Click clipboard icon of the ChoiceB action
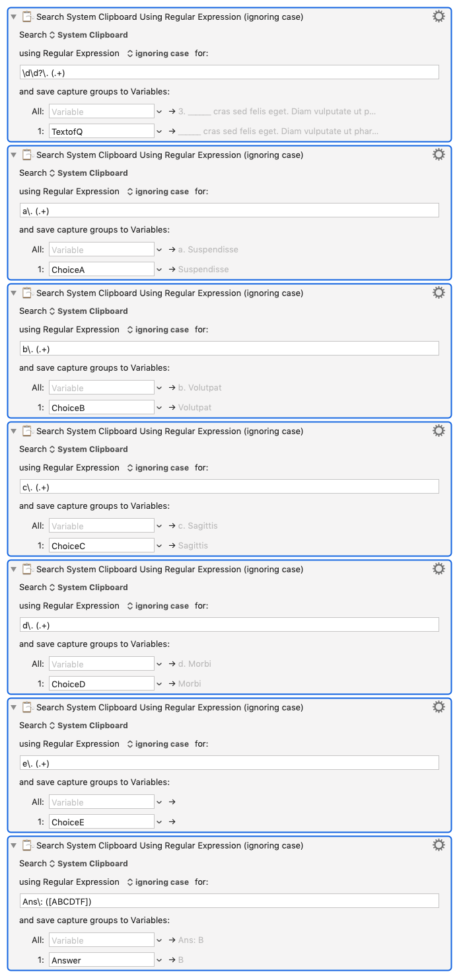Viewport: 459px width, 980px height. pos(27,293)
